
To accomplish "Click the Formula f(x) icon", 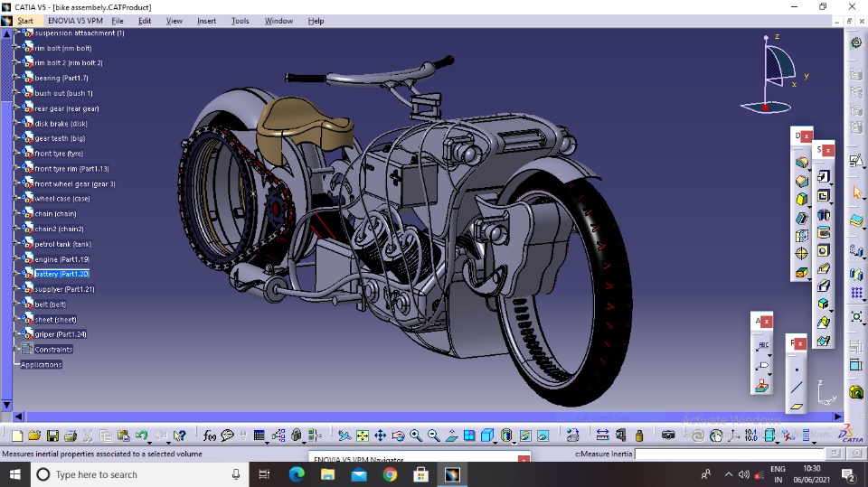I will (210, 435).
